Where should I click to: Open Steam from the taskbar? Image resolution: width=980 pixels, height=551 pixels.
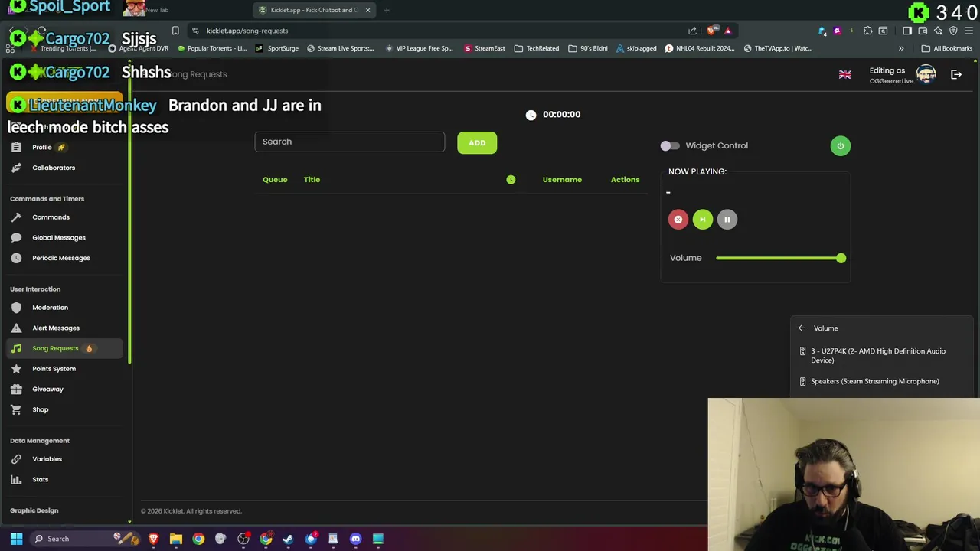click(x=288, y=539)
